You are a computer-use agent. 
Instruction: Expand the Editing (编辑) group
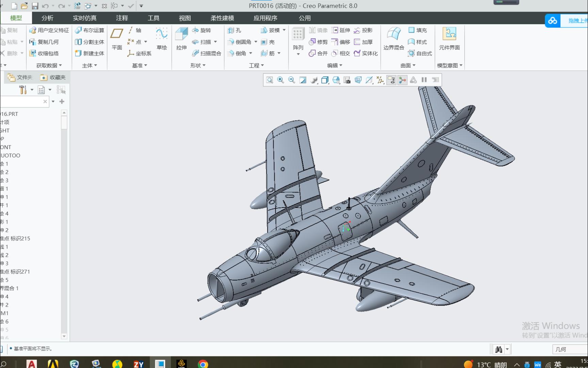pyautogui.click(x=335, y=65)
